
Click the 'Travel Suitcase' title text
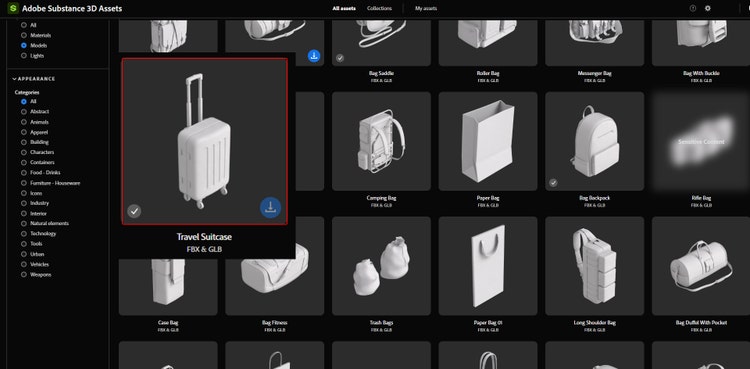[x=204, y=237]
